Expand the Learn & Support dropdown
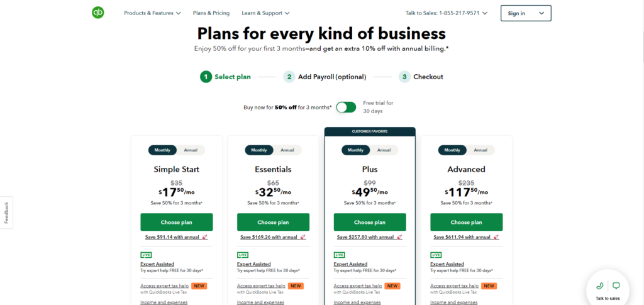The image size is (644, 305). pyautogui.click(x=265, y=13)
